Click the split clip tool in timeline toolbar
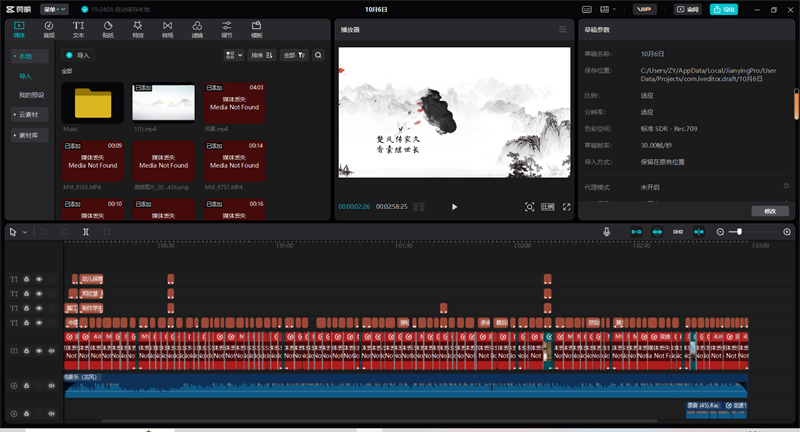800x432 pixels. click(x=86, y=231)
